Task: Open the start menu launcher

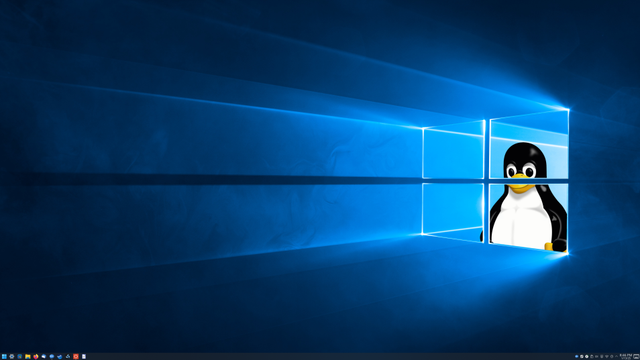Action: (x=4, y=356)
